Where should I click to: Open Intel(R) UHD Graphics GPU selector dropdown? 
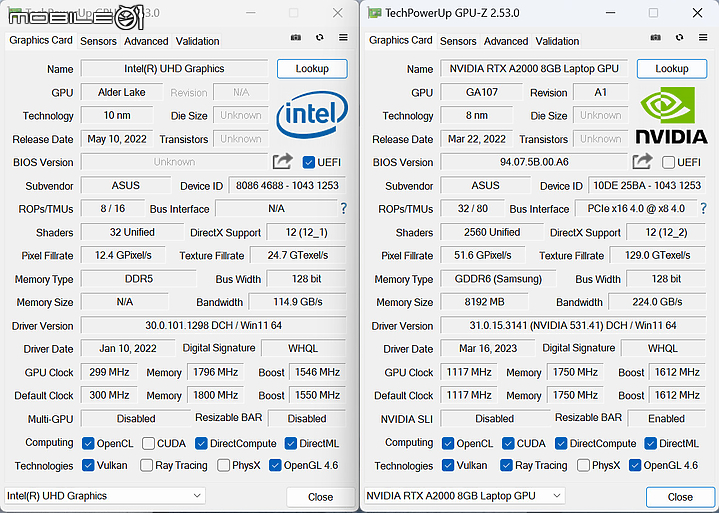105,496
